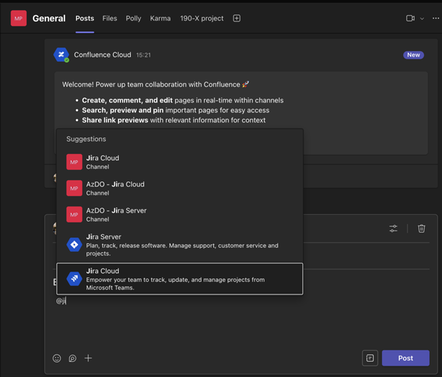The width and height of the screenshot is (442, 377).
Task: Click the Jira Cloud app icon in suggestions
Action: 74,279
